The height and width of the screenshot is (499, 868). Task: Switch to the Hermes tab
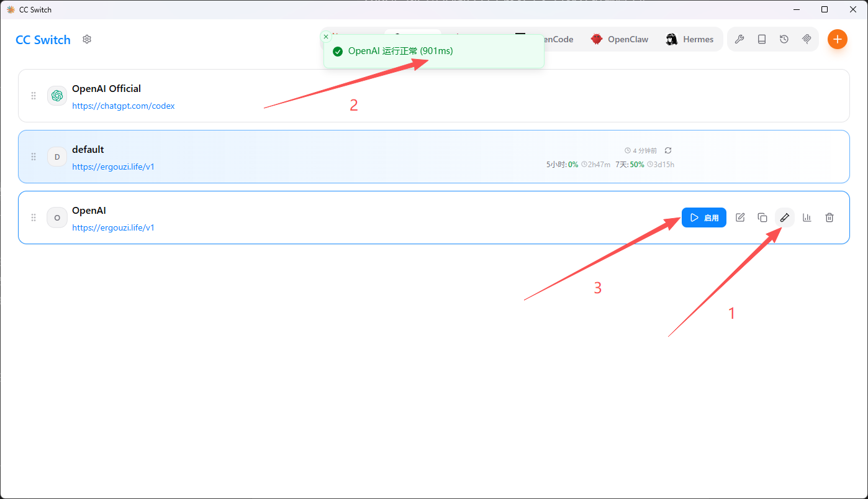pos(689,39)
